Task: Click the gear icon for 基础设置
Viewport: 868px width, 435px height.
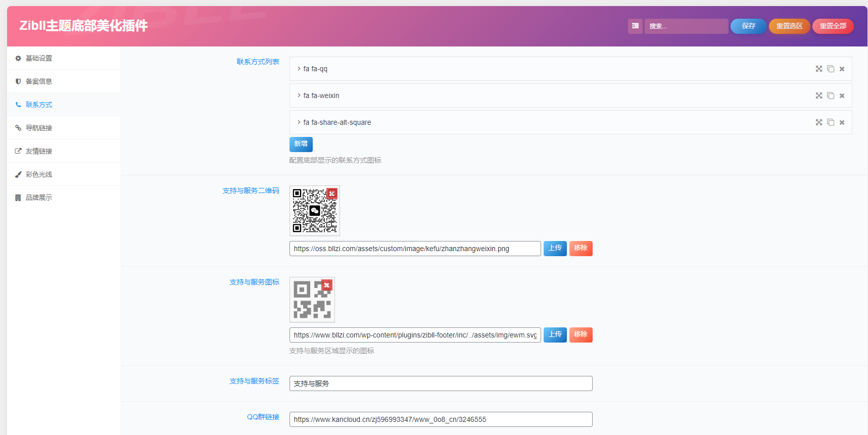Action: 18,59
